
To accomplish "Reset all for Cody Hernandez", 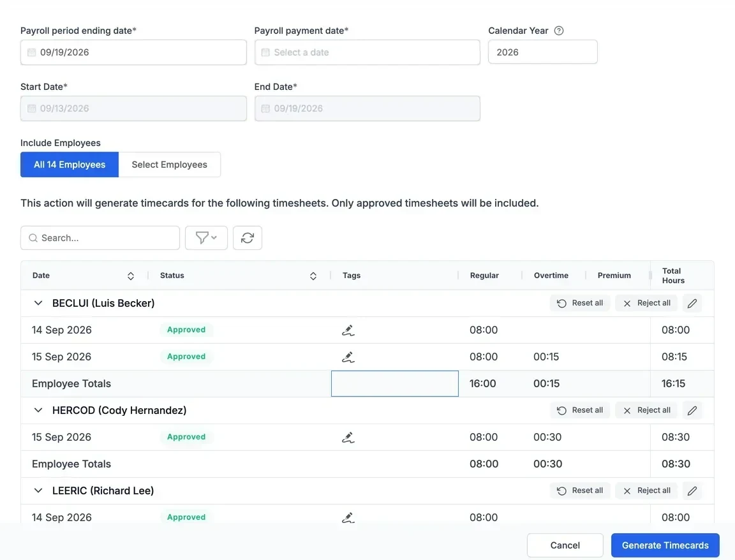I will click(x=580, y=411).
